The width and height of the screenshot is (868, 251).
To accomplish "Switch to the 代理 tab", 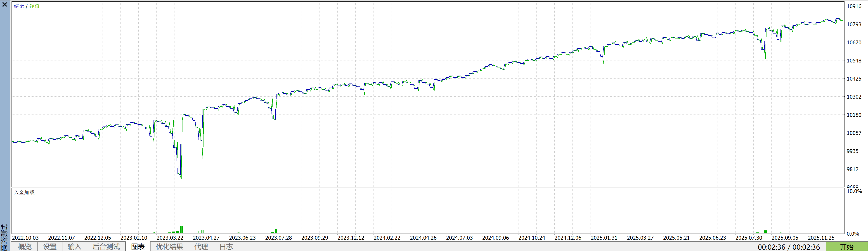I will click(x=201, y=247).
